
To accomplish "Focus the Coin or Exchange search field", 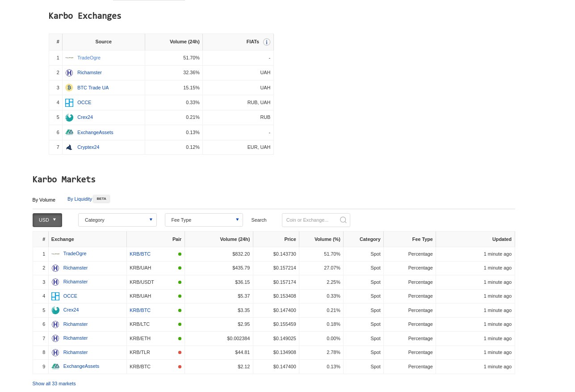I will click(x=316, y=220).
